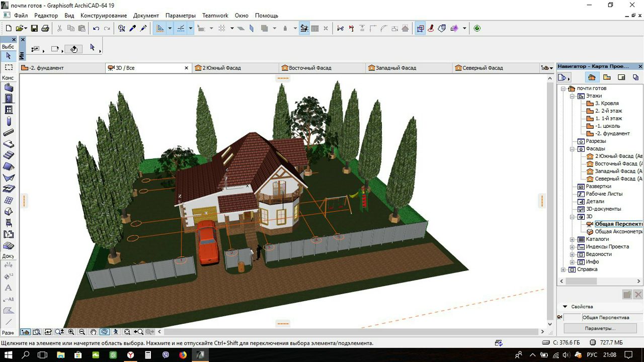Toggle the guide lines snap button

pyautogui.click(x=181, y=29)
